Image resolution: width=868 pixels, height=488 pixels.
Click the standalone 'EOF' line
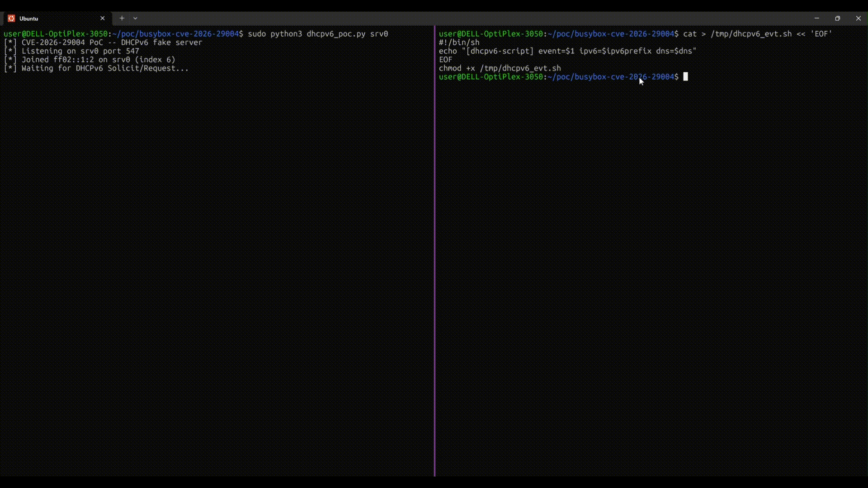[x=445, y=60]
